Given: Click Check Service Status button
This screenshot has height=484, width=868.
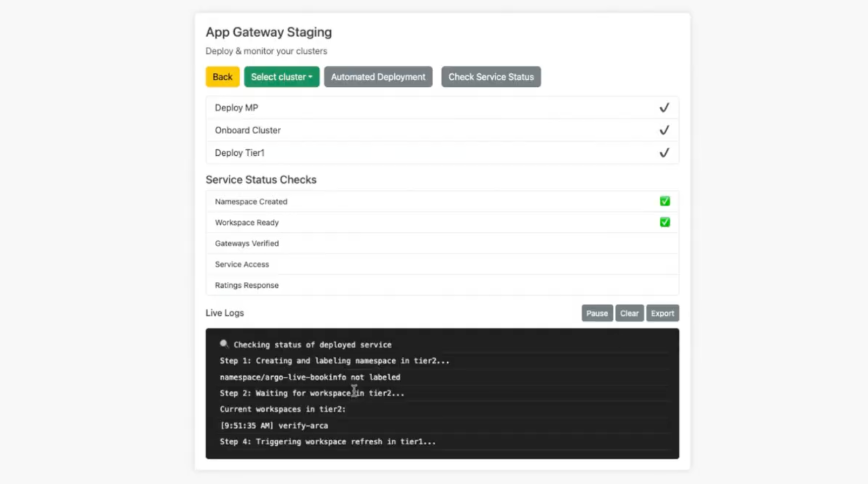Looking at the screenshot, I should click(x=491, y=77).
